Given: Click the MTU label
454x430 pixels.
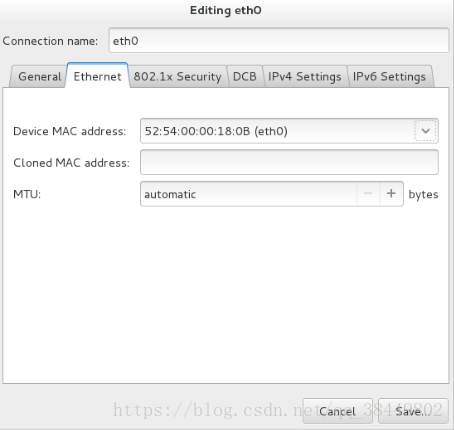Looking at the screenshot, I should [x=27, y=194].
